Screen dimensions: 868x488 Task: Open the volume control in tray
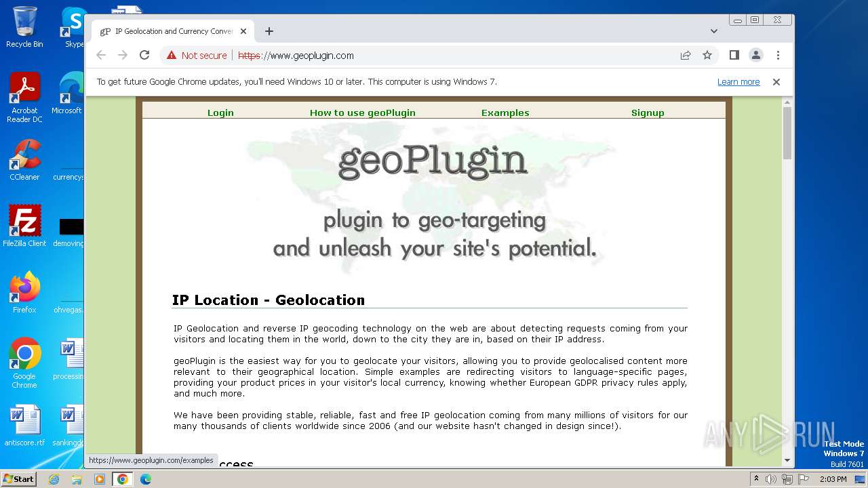tap(771, 479)
